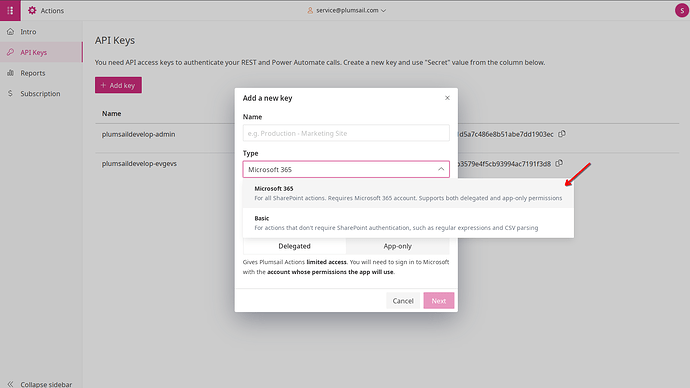Click the Intro home icon
690x388 pixels.
(11, 32)
